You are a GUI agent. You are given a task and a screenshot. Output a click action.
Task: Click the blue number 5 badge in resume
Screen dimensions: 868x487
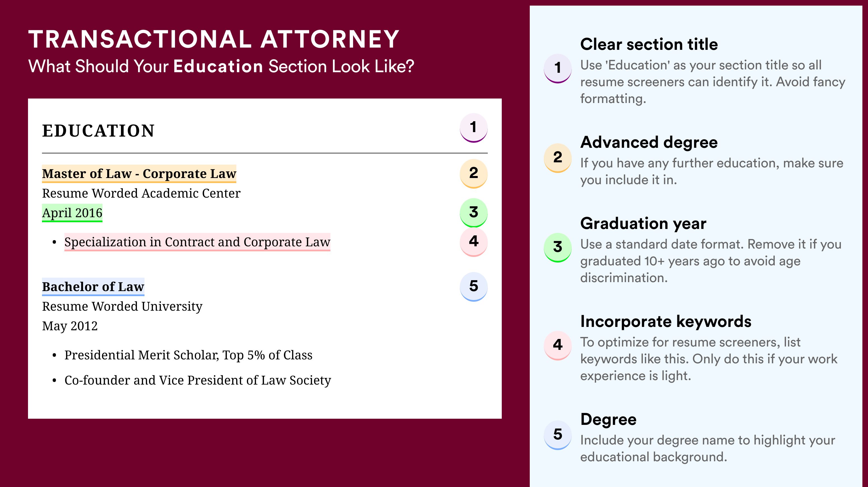coord(473,287)
